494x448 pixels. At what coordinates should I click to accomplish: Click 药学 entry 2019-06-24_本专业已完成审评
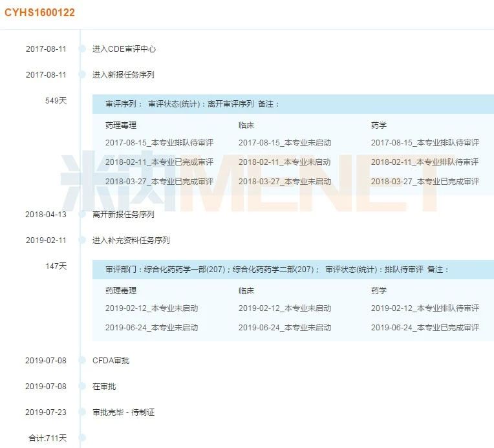click(x=425, y=328)
